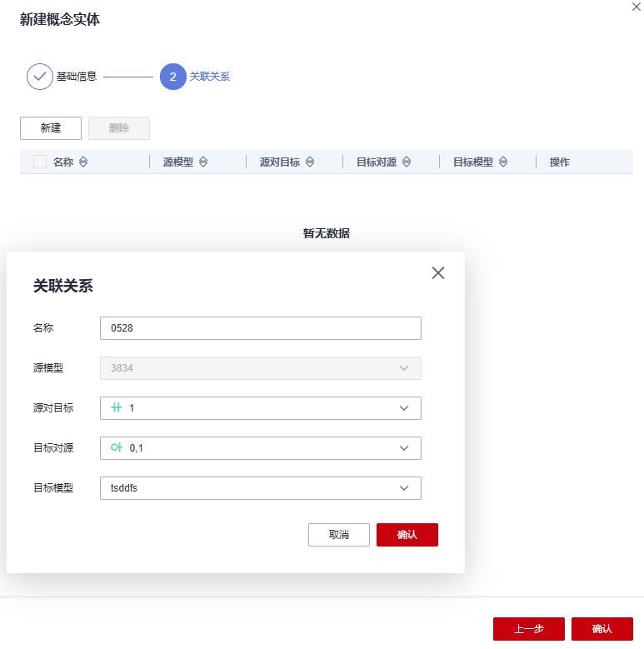Viewport: 644px width, 649px height.
Task: Confirm the 关联关系 dialog with 确认
Action: click(x=407, y=535)
